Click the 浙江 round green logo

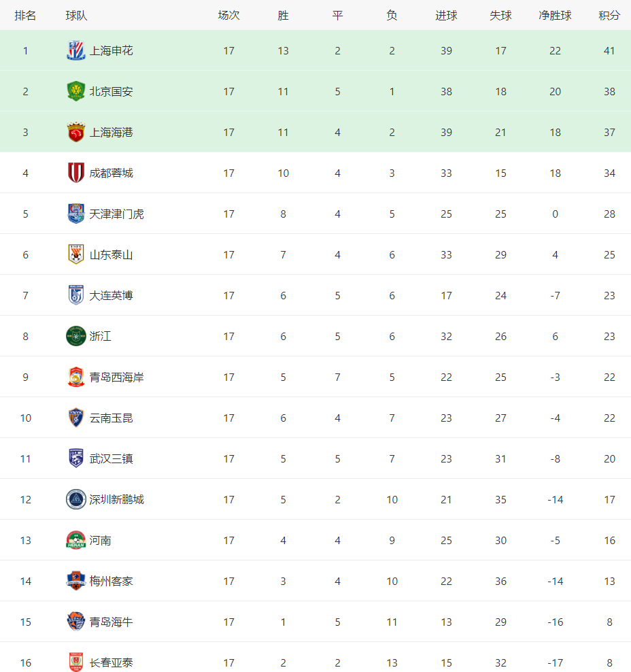[76, 336]
